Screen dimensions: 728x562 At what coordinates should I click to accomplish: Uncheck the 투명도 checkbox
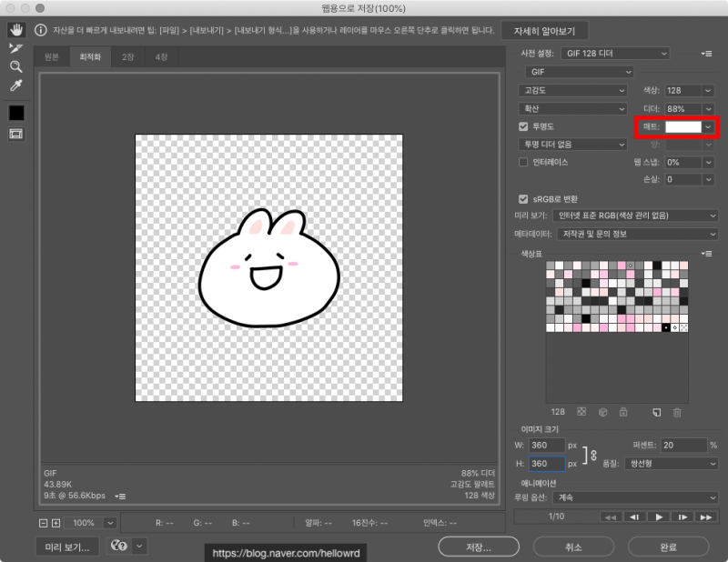click(523, 126)
